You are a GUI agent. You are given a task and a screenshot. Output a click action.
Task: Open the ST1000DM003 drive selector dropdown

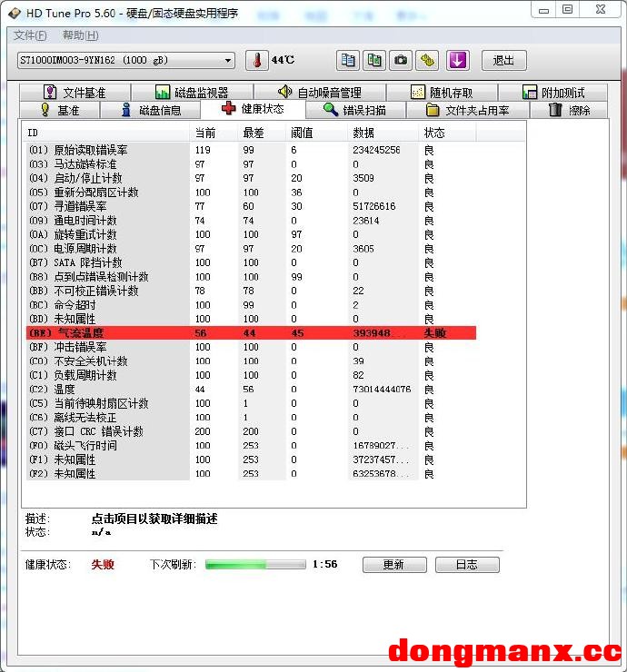[125, 61]
